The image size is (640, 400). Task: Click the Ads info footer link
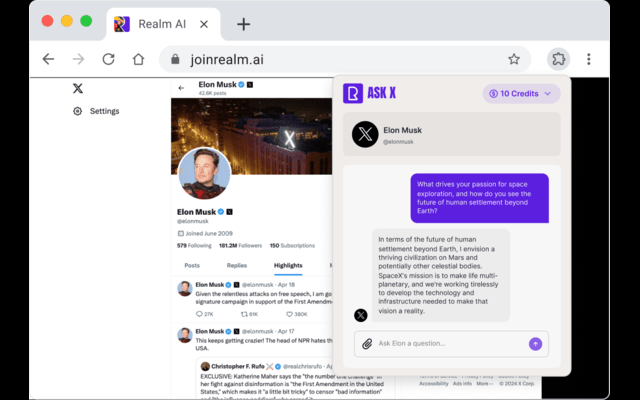[x=462, y=384]
